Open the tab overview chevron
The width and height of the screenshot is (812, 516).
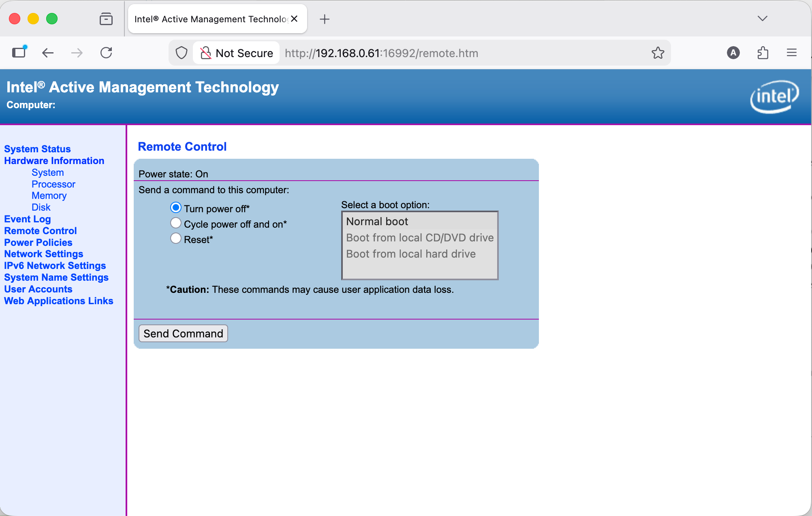pyautogui.click(x=762, y=18)
